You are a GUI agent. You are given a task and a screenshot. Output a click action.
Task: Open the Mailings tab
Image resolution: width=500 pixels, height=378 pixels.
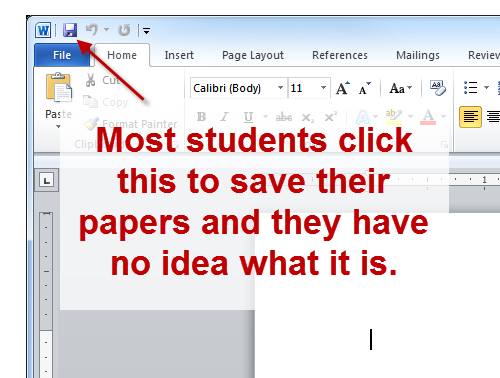coord(418,55)
